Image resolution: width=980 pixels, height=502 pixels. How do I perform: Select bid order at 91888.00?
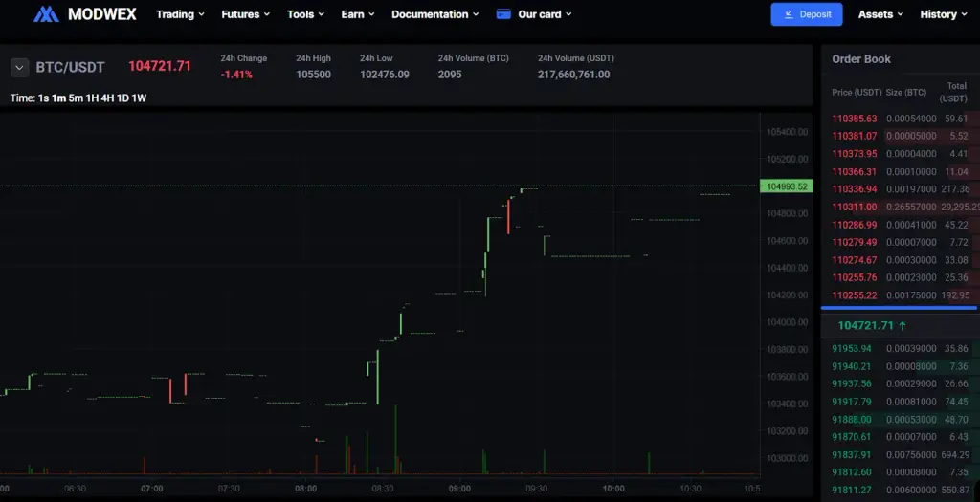point(901,420)
